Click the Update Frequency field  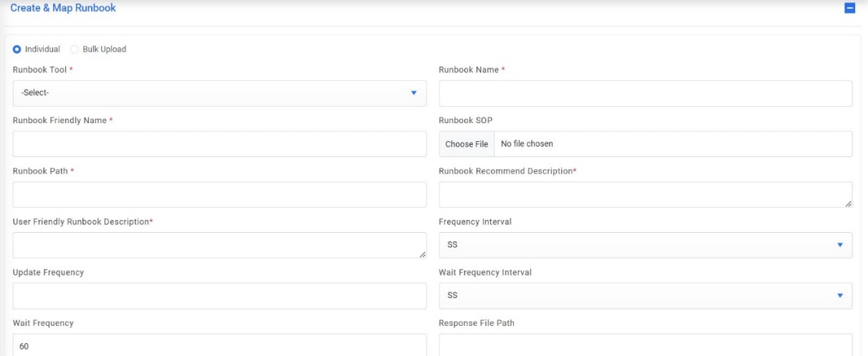[x=219, y=296]
